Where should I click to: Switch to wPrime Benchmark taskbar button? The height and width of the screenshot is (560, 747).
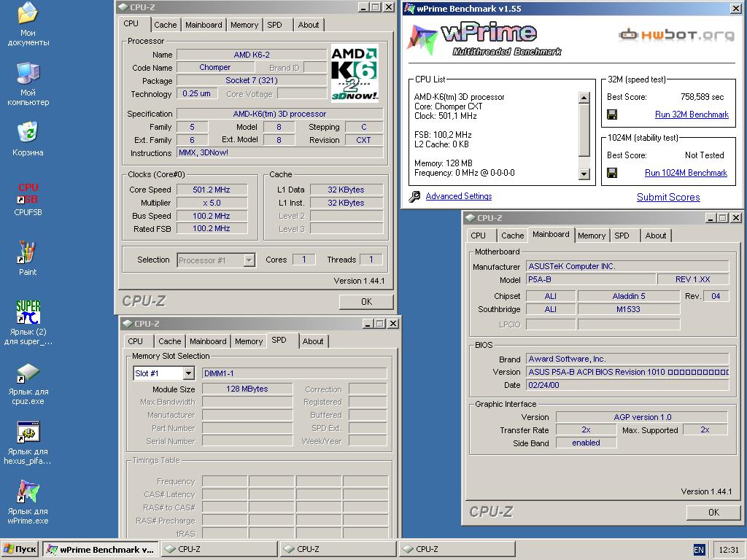[x=101, y=549]
